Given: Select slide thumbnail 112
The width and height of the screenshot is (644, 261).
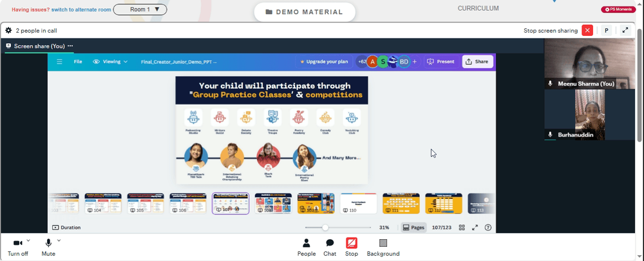Looking at the screenshot, I should pos(444,203).
